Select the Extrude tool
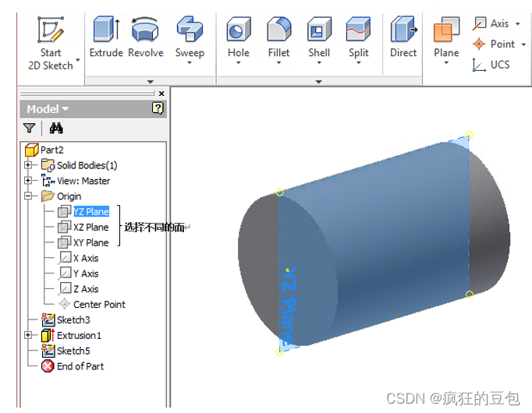Screen dimensions: 532x413 tap(106, 37)
